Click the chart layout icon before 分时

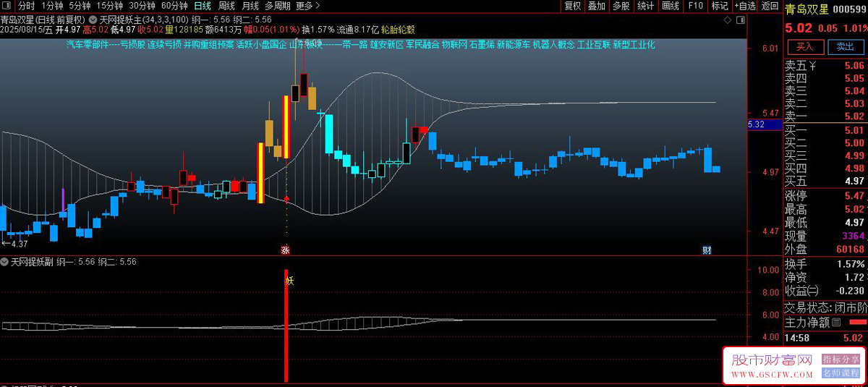pos(8,6)
